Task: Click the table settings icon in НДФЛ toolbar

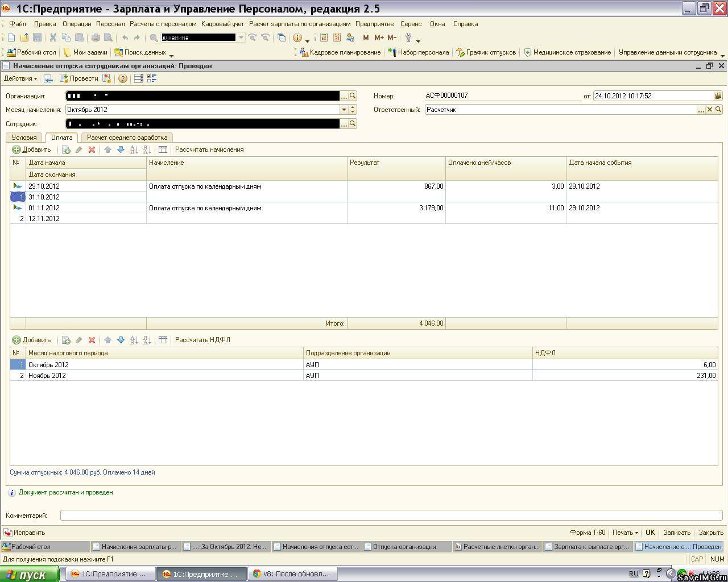Action: (163, 340)
